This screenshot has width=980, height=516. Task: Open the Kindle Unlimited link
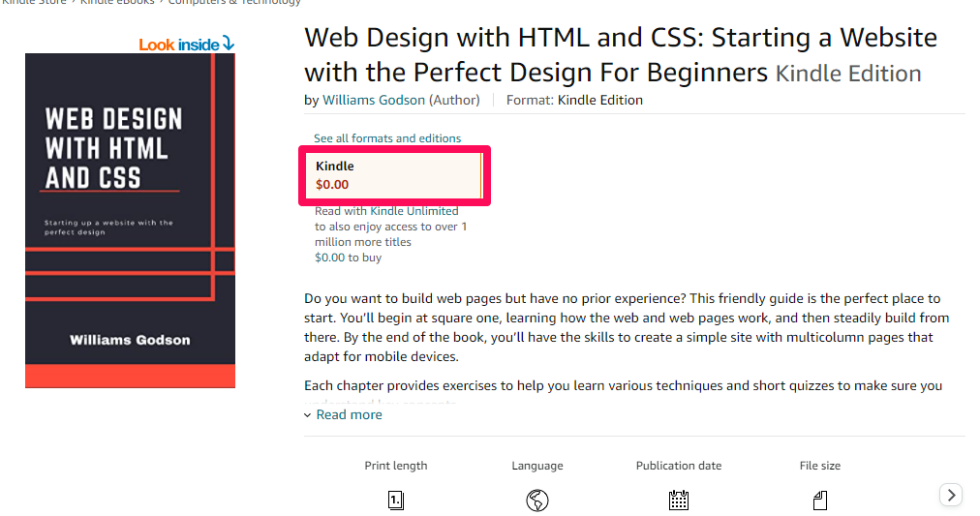point(414,211)
